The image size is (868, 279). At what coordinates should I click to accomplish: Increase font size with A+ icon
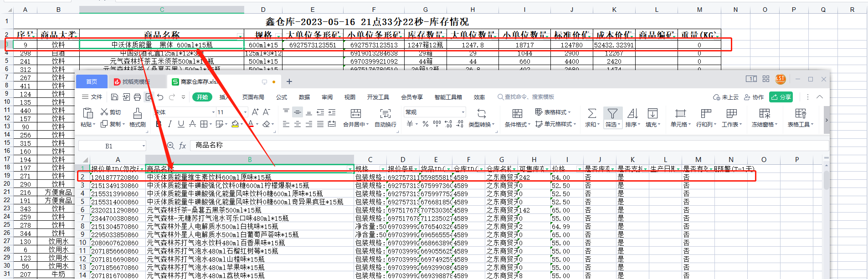[x=255, y=112]
